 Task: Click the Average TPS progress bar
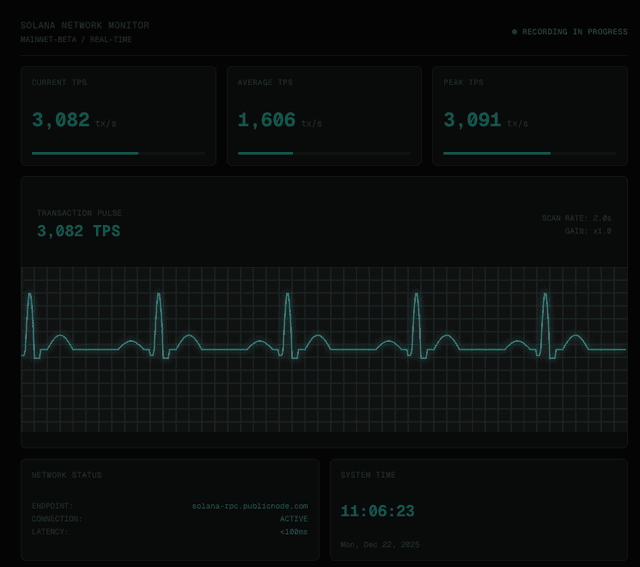point(324,153)
